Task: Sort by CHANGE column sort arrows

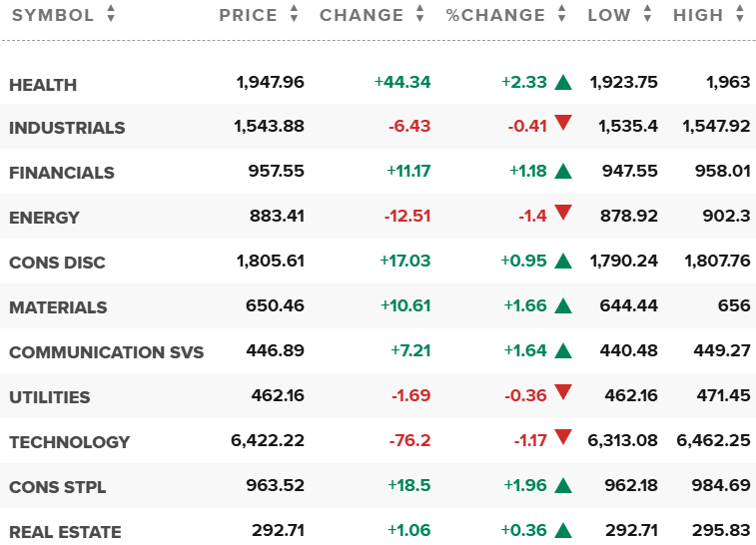Action: pos(420,14)
